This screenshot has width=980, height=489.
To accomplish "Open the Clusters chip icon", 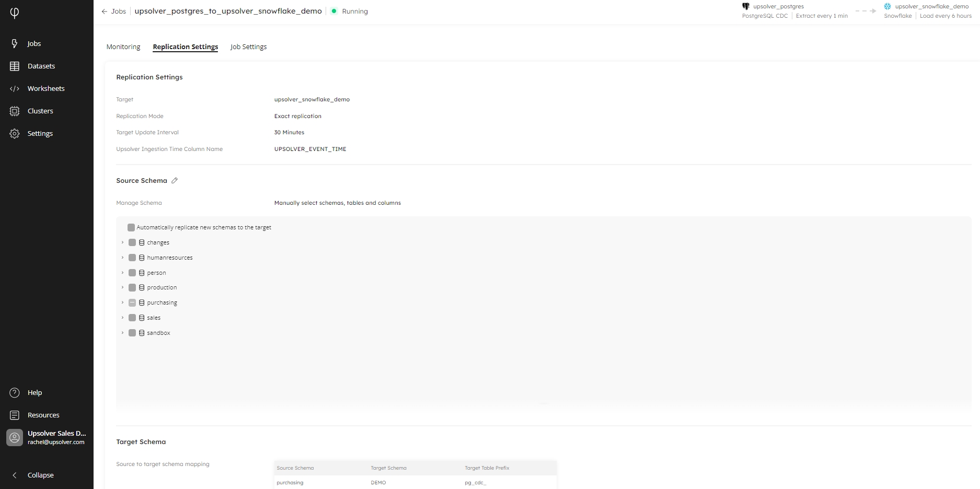I will coord(15,111).
